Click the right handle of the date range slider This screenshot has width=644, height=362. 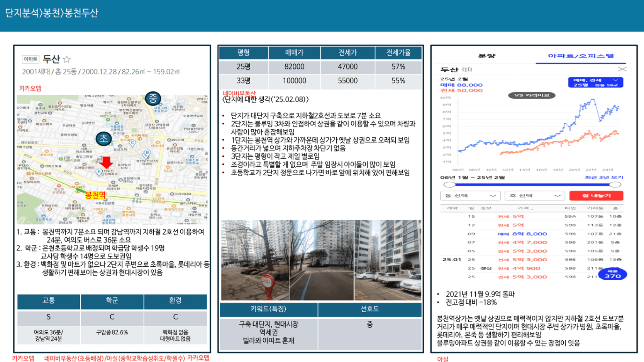pyautogui.click(x=615, y=185)
